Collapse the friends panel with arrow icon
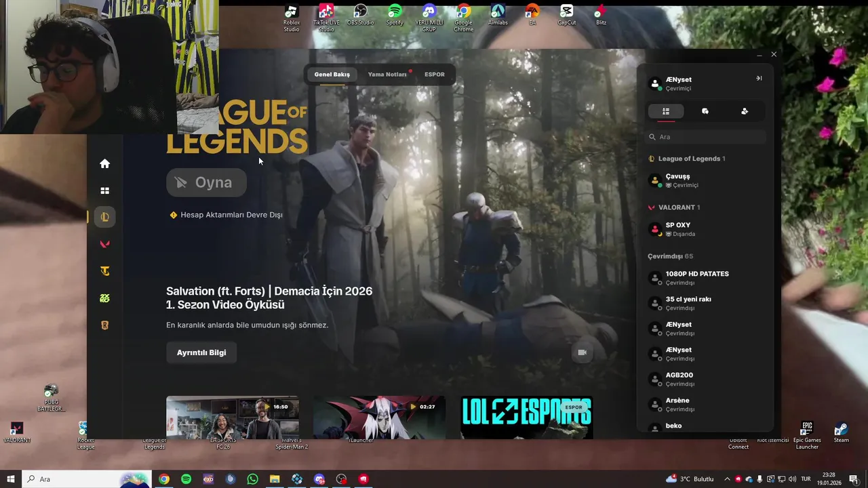The height and width of the screenshot is (488, 868). click(759, 78)
